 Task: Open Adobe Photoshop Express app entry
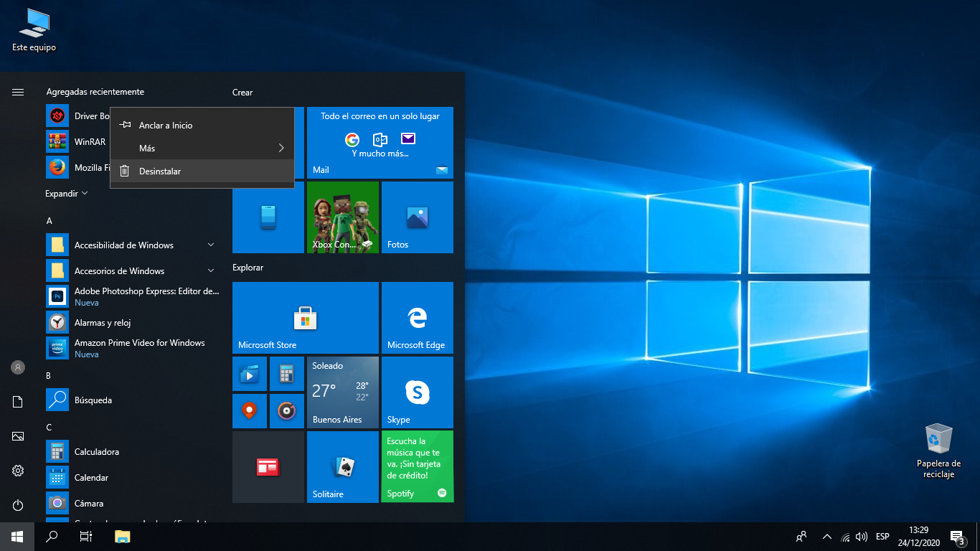pyautogui.click(x=133, y=296)
